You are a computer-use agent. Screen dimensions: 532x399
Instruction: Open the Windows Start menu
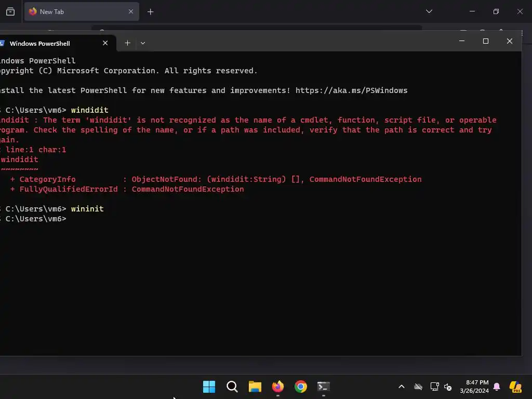click(209, 387)
